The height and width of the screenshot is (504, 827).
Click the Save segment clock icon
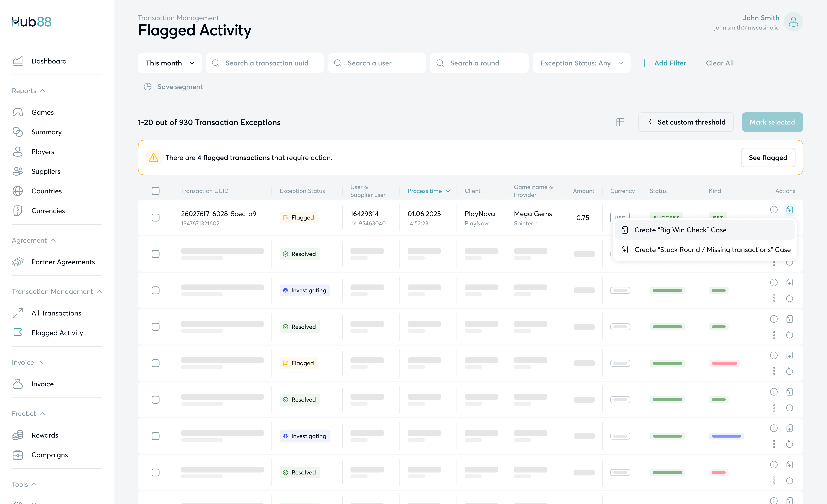148,87
